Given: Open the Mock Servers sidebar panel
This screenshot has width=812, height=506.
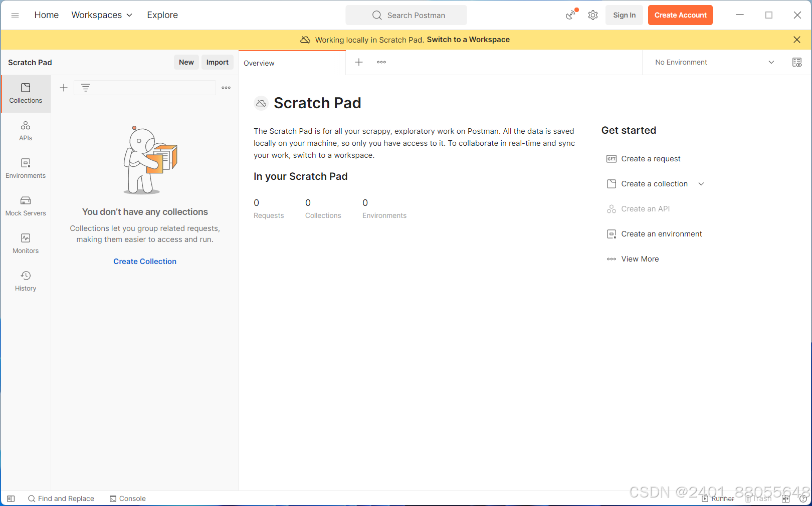Looking at the screenshot, I should [x=26, y=206].
